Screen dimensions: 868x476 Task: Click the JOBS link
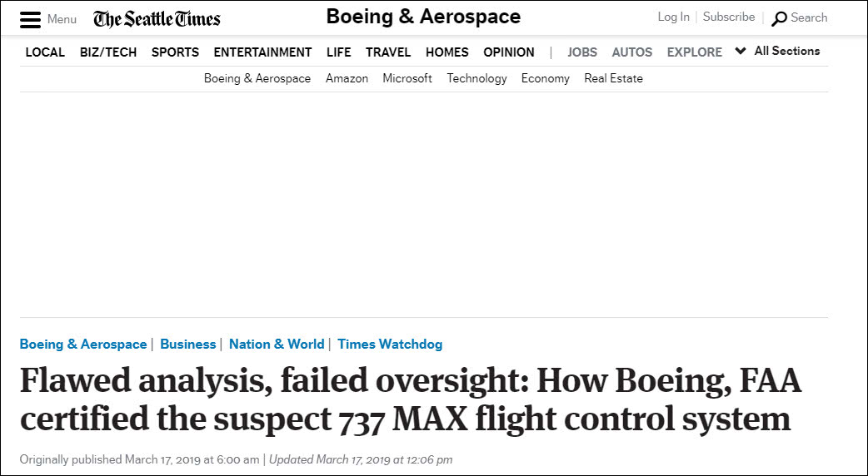[581, 52]
